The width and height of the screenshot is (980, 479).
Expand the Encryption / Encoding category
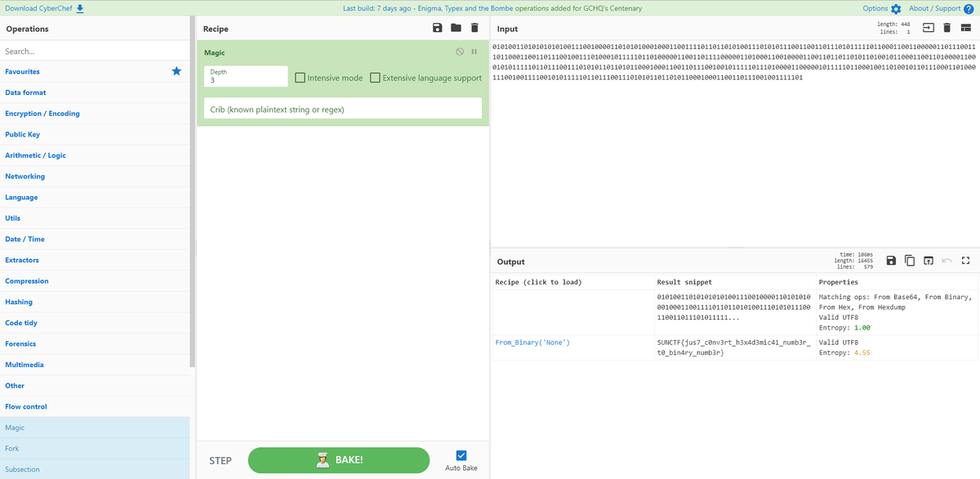[x=95, y=114]
